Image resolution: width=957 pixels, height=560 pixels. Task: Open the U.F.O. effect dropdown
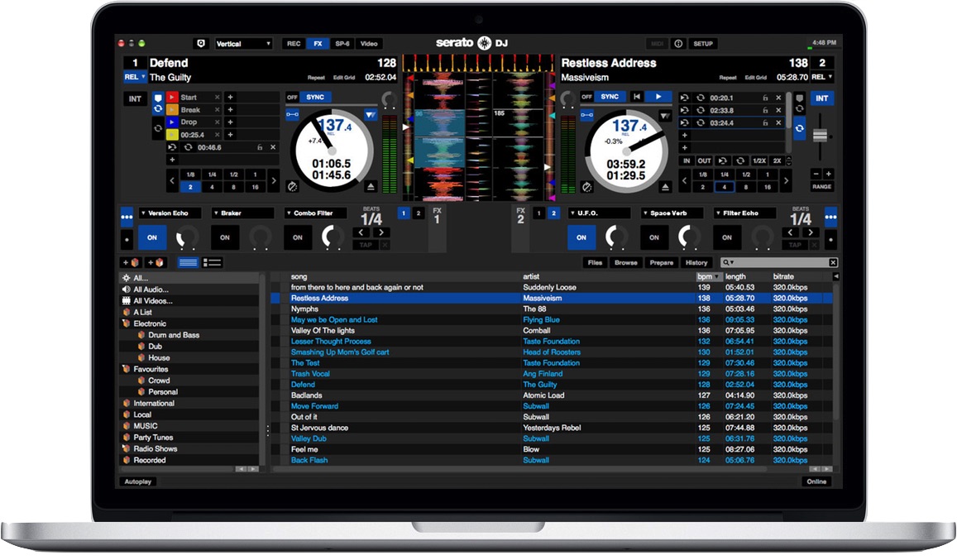(599, 213)
